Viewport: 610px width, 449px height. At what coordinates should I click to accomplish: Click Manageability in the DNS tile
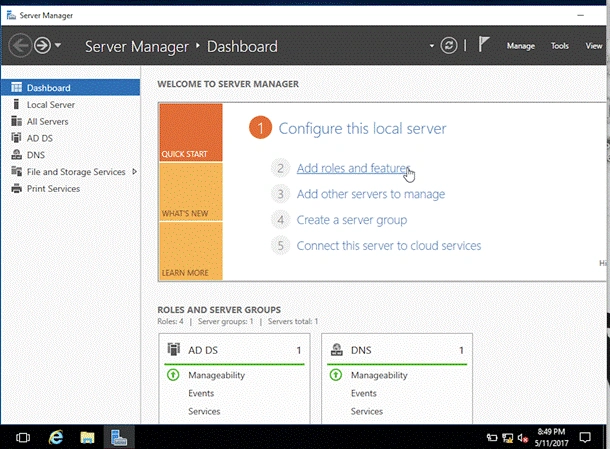(x=379, y=375)
